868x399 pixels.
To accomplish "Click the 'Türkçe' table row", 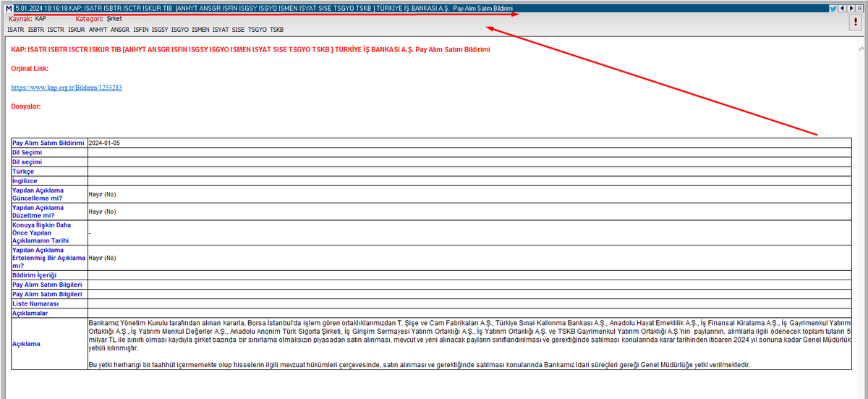I will (x=431, y=172).
